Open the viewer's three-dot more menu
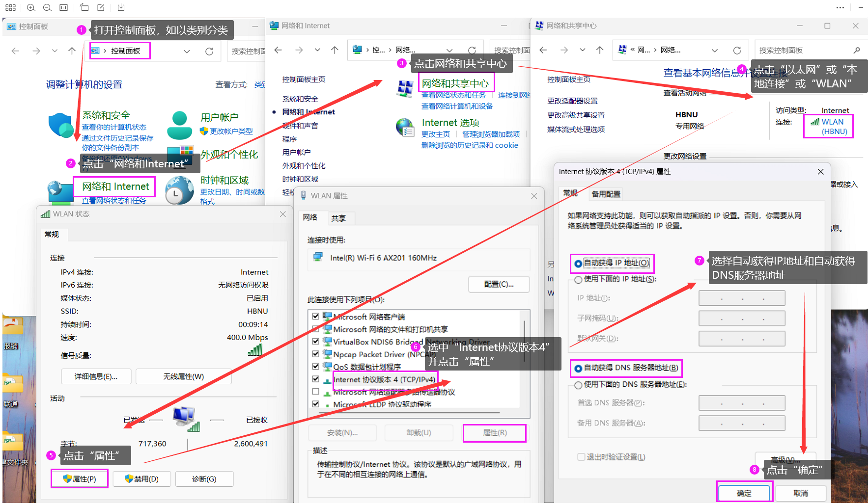The image size is (868, 504). 840,7
